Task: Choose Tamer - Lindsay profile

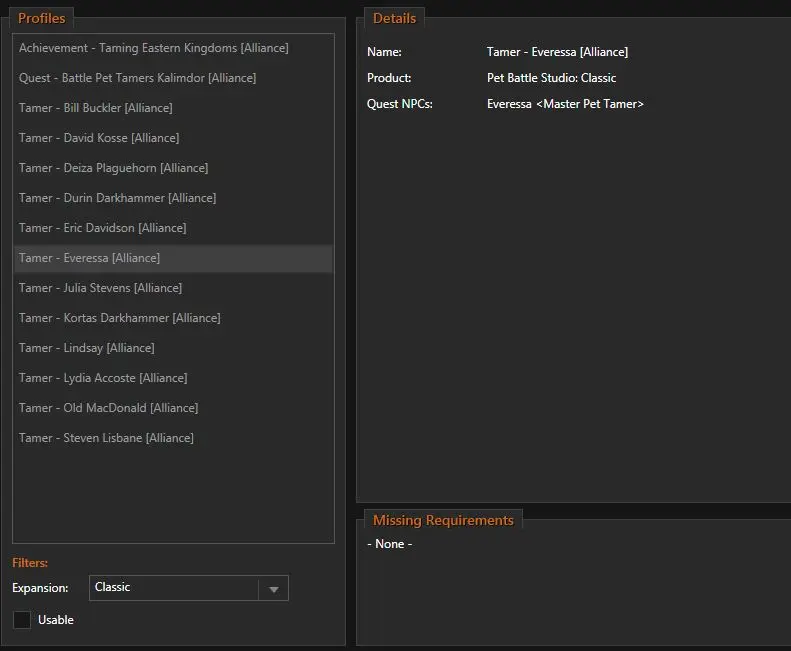Action: [173, 348]
